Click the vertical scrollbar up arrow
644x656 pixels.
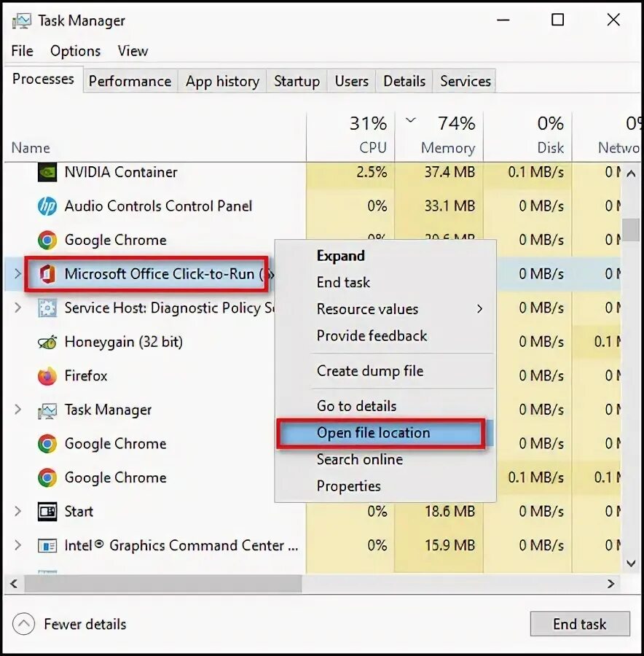631,173
